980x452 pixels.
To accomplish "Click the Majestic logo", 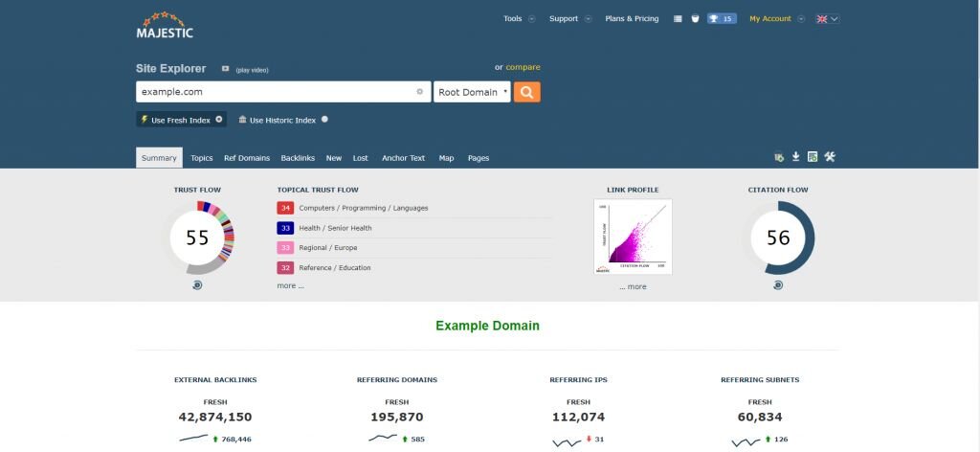I will (165, 24).
